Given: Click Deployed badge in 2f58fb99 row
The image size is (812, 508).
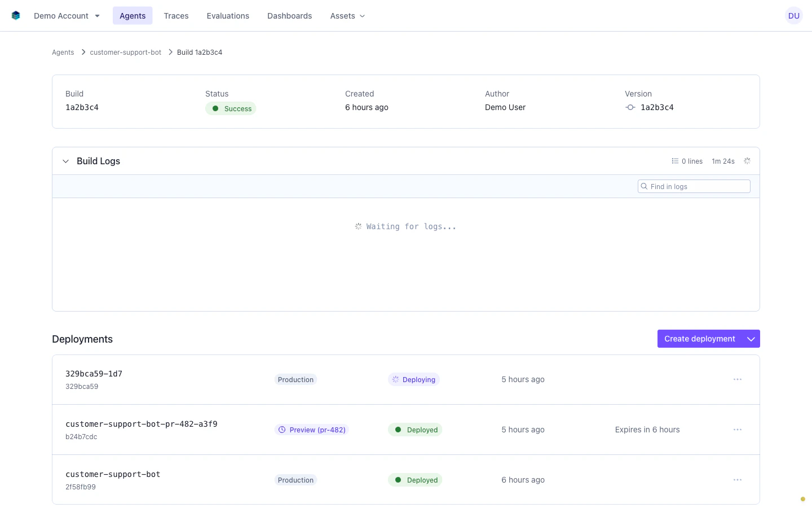Looking at the screenshot, I should (415, 480).
